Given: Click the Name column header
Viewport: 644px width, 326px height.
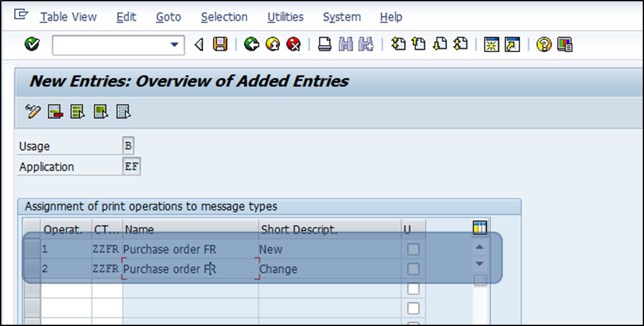Looking at the screenshot, I should tap(191, 230).
